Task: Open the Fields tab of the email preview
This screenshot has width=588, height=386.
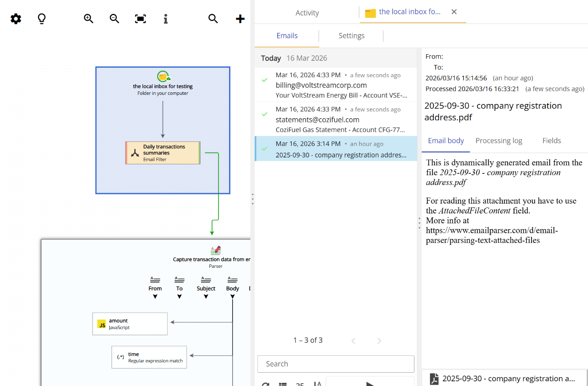Action: coord(551,140)
